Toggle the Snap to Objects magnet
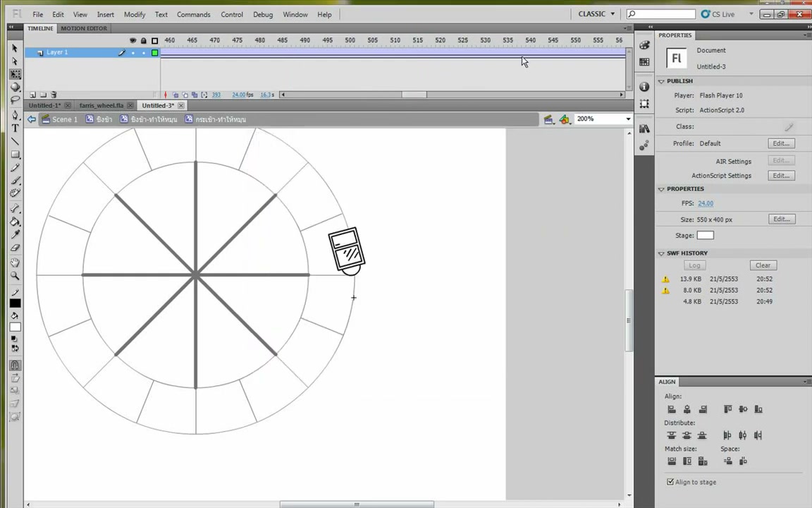The height and width of the screenshot is (508, 812). 15,365
